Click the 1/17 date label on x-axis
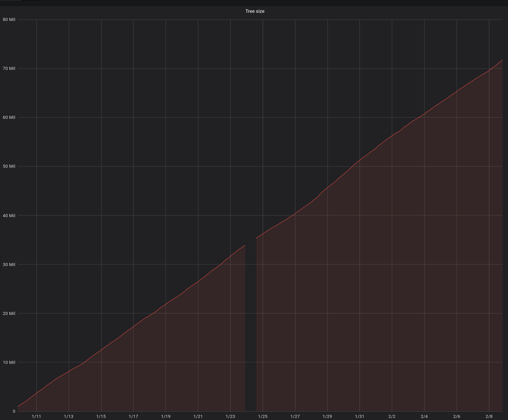This screenshot has height=420, width=508. 133,416
